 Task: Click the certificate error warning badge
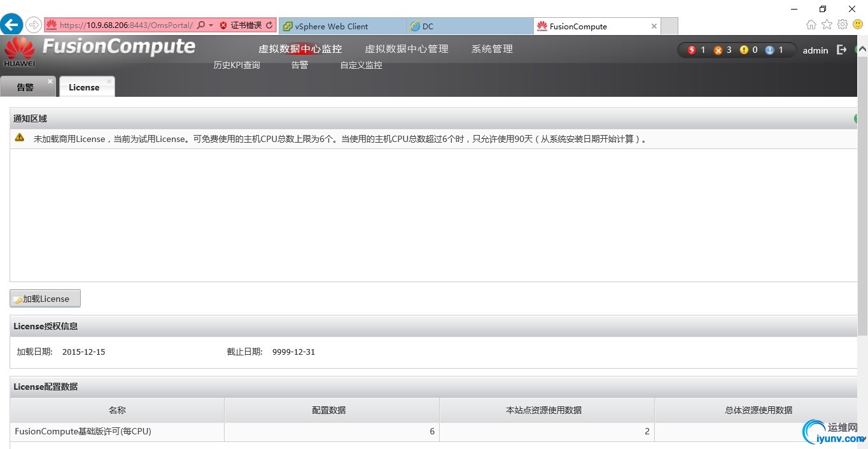[x=241, y=25]
